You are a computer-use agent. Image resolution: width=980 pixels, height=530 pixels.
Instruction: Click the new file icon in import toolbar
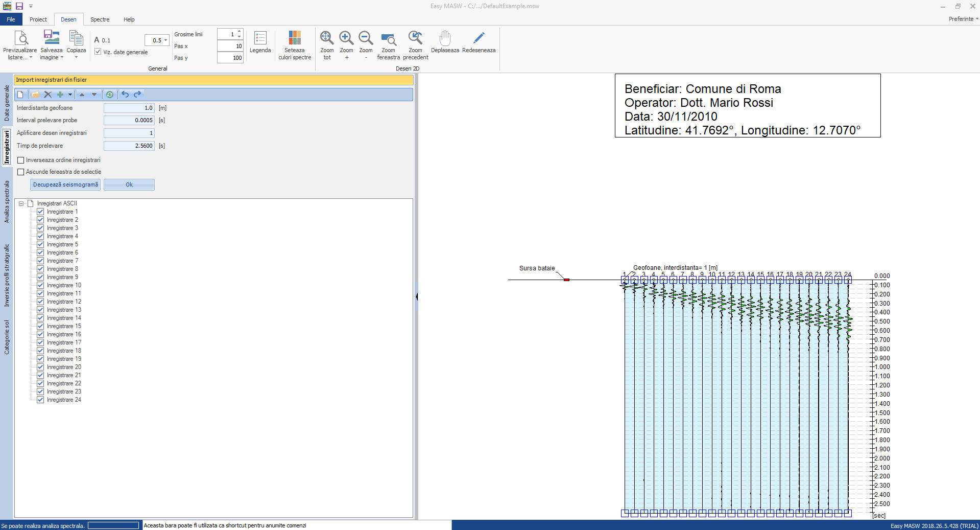tap(20, 95)
